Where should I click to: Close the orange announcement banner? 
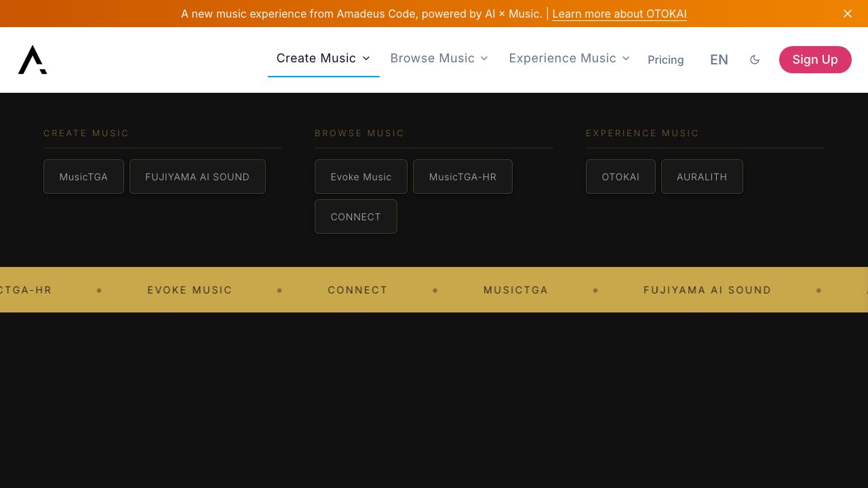(x=848, y=14)
